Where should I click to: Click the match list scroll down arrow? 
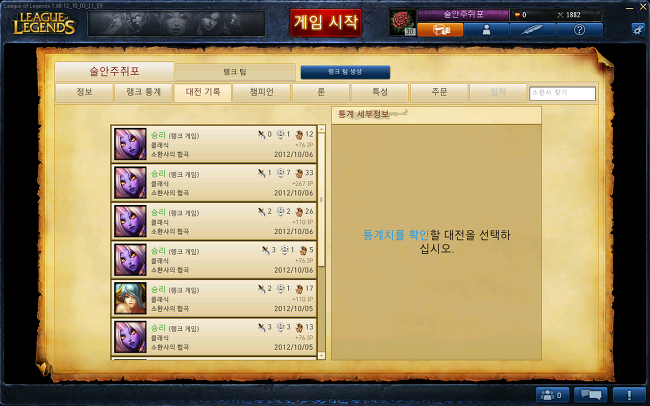click(321, 355)
